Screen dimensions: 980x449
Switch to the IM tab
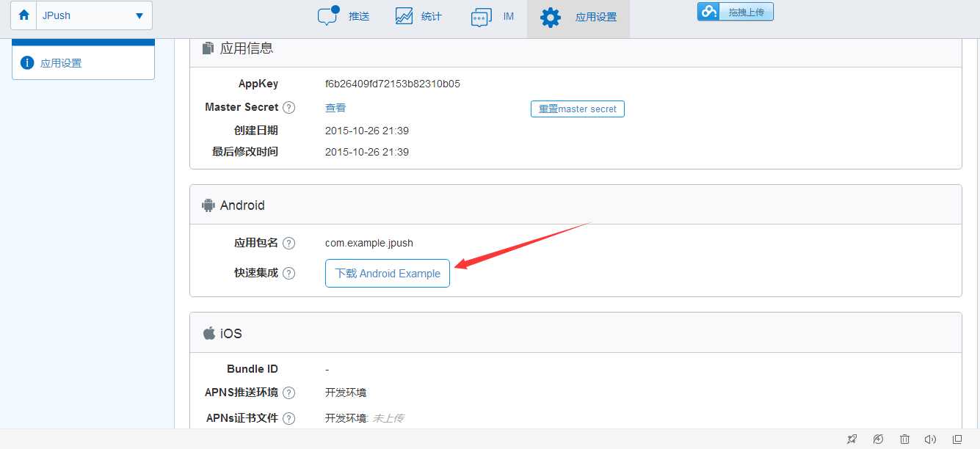coord(493,16)
